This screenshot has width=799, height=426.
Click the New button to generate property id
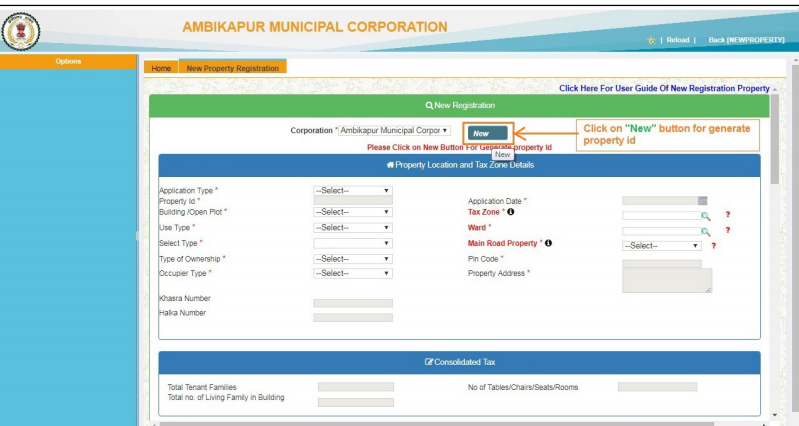(488, 134)
